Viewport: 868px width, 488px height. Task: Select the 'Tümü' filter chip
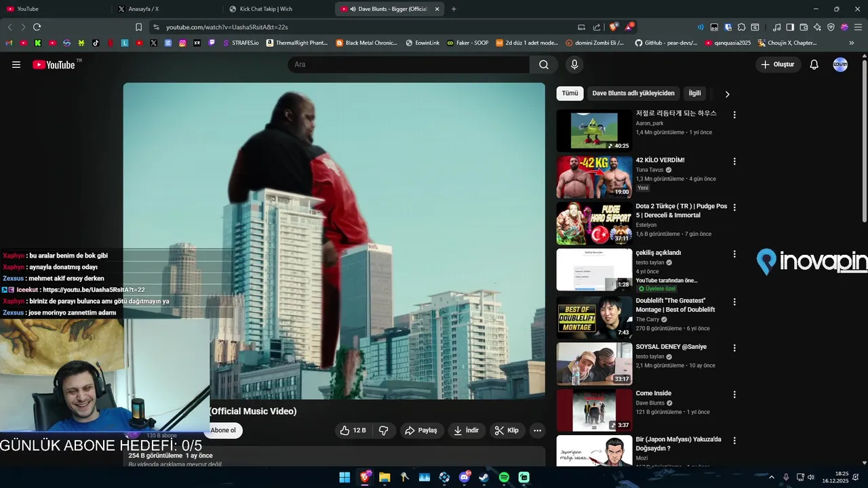[x=570, y=94]
